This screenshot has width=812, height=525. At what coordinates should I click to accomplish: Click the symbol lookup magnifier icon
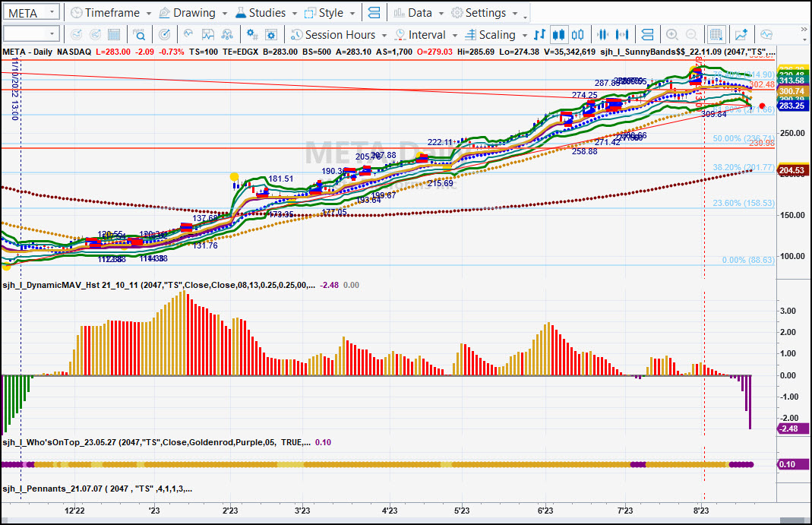pyautogui.click(x=139, y=35)
